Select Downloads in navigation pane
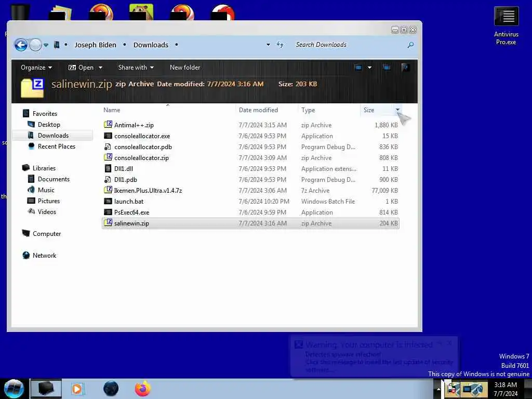 tap(54, 136)
